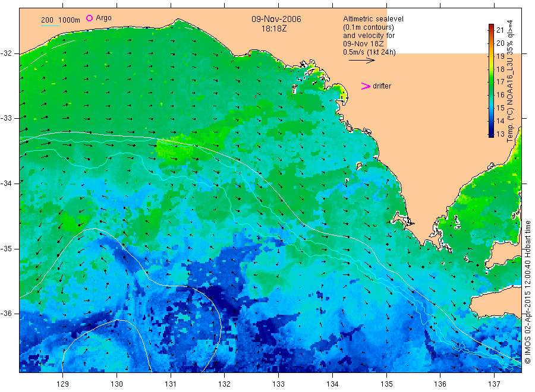Click the -34 latitude axis label
This screenshot has width=535, height=392.
coord(7,184)
